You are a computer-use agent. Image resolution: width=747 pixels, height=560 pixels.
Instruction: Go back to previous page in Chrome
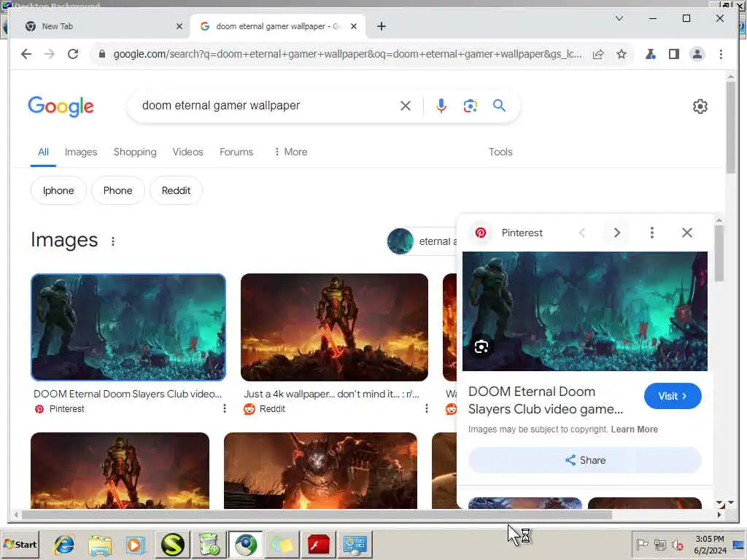pyautogui.click(x=26, y=54)
